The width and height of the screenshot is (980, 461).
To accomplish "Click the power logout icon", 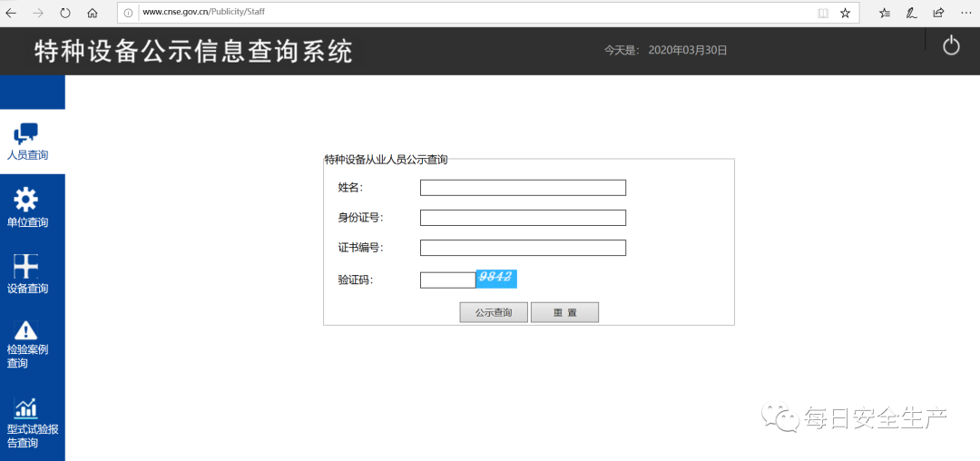I will [951, 46].
